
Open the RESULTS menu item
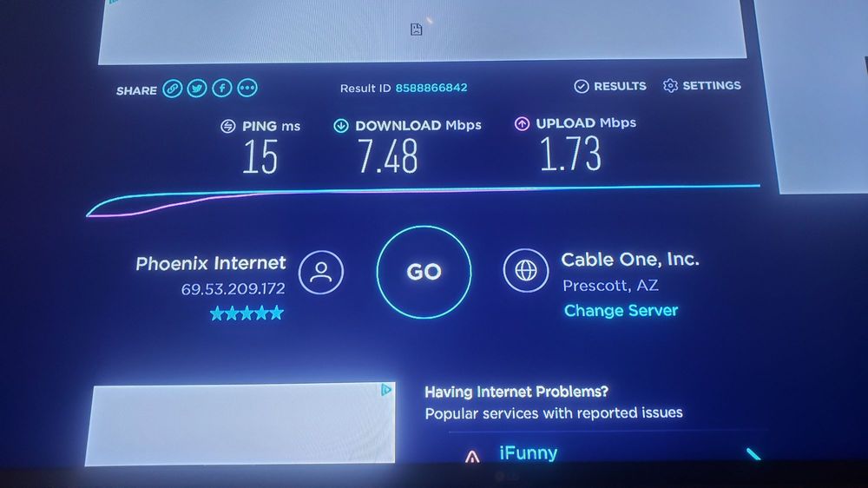click(610, 86)
